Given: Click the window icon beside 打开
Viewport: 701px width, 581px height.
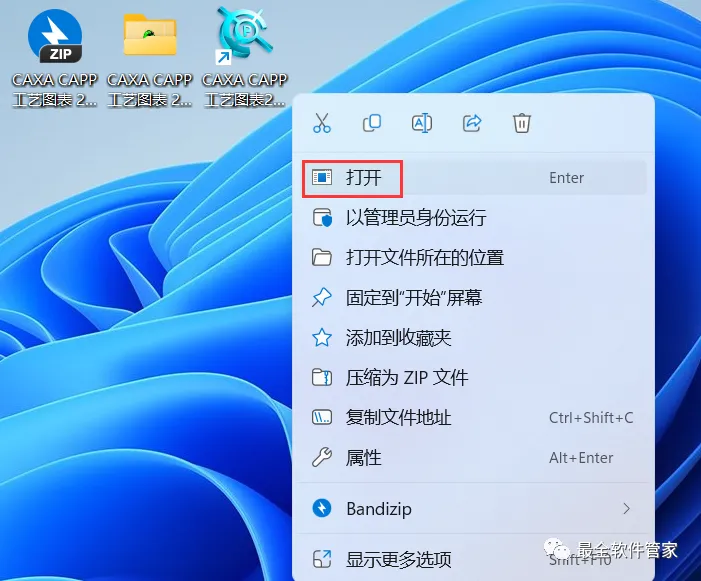Looking at the screenshot, I should click(x=322, y=178).
